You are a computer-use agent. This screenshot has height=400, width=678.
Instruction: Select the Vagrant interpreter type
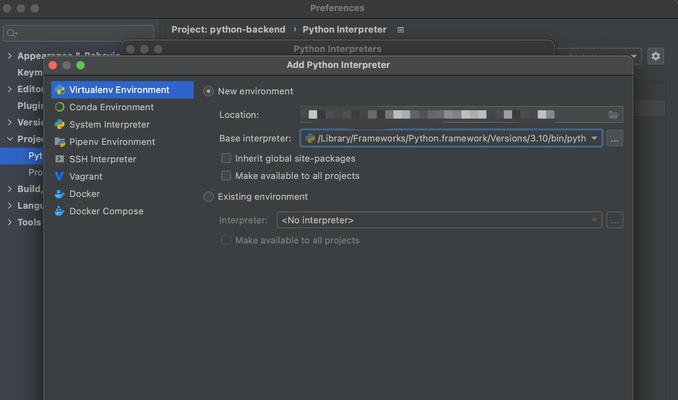(x=86, y=176)
